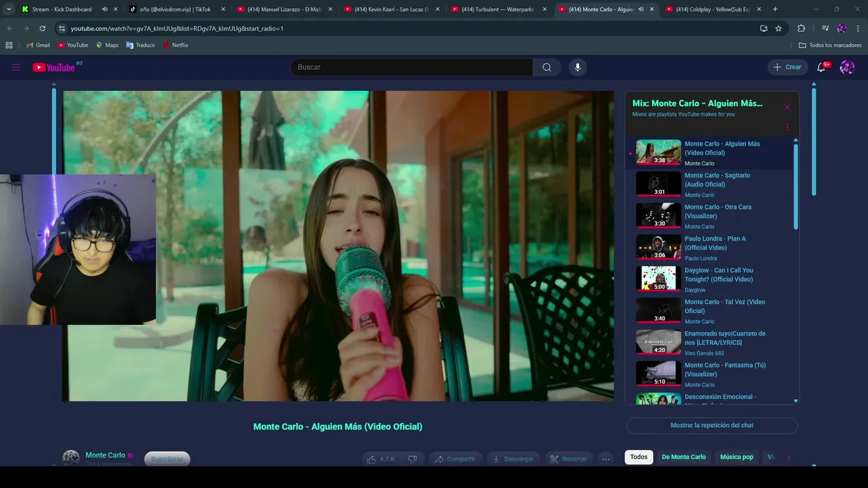Go back in browser history
The width and height of the screenshot is (868, 488).
pos(9,28)
